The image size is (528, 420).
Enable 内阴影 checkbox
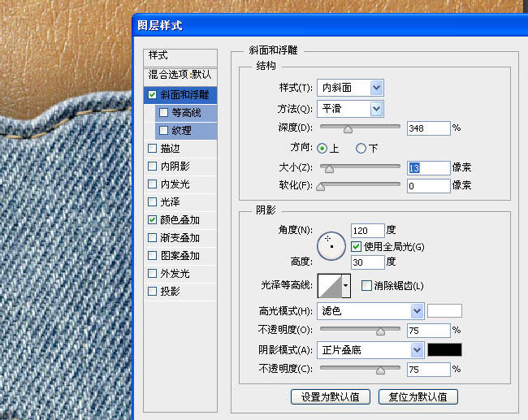(x=152, y=166)
